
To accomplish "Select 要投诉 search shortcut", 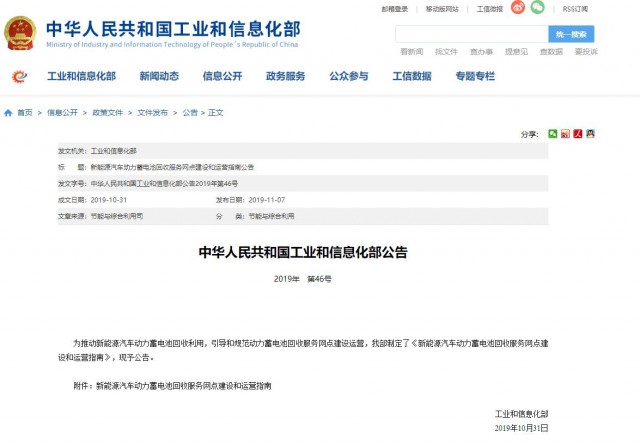I will coord(586,52).
